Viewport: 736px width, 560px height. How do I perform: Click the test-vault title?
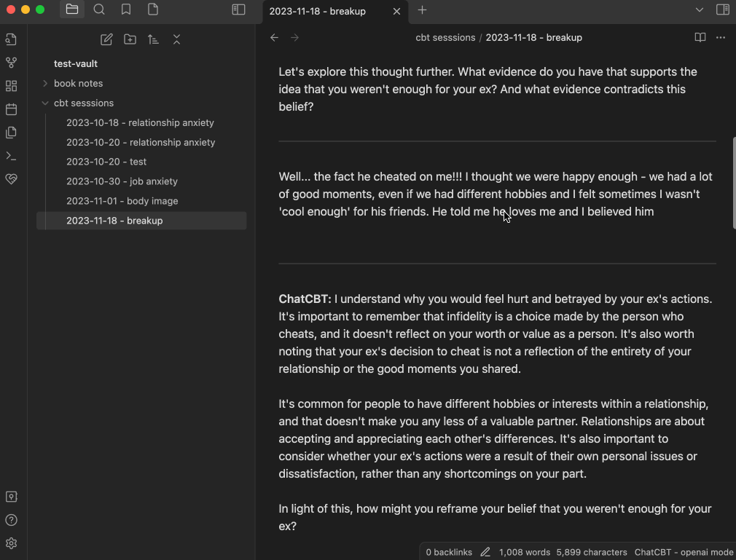pyautogui.click(x=76, y=64)
